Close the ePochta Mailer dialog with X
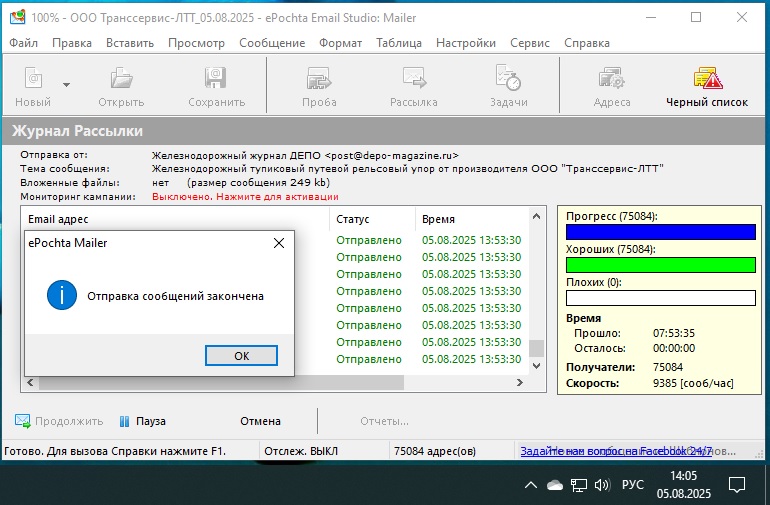 pyautogui.click(x=279, y=243)
